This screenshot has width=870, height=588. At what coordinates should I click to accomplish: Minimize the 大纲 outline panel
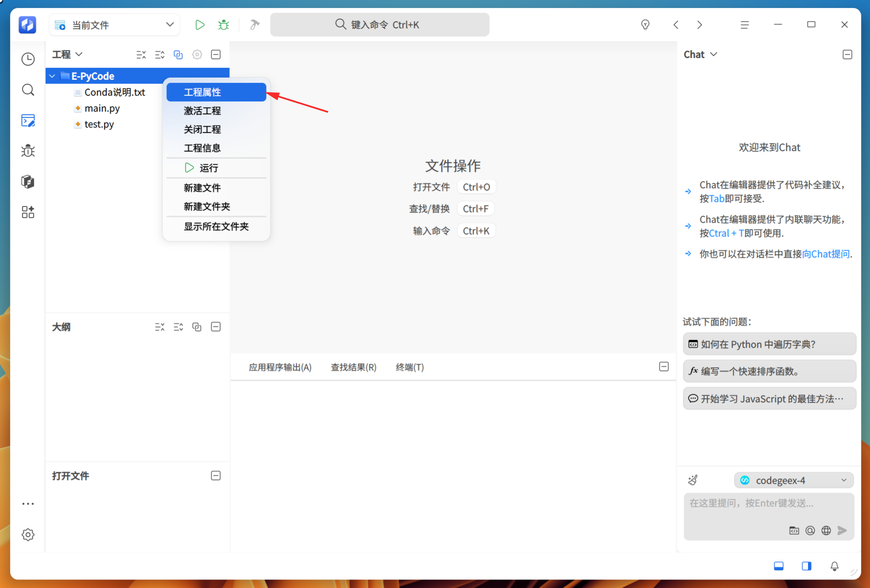216,327
